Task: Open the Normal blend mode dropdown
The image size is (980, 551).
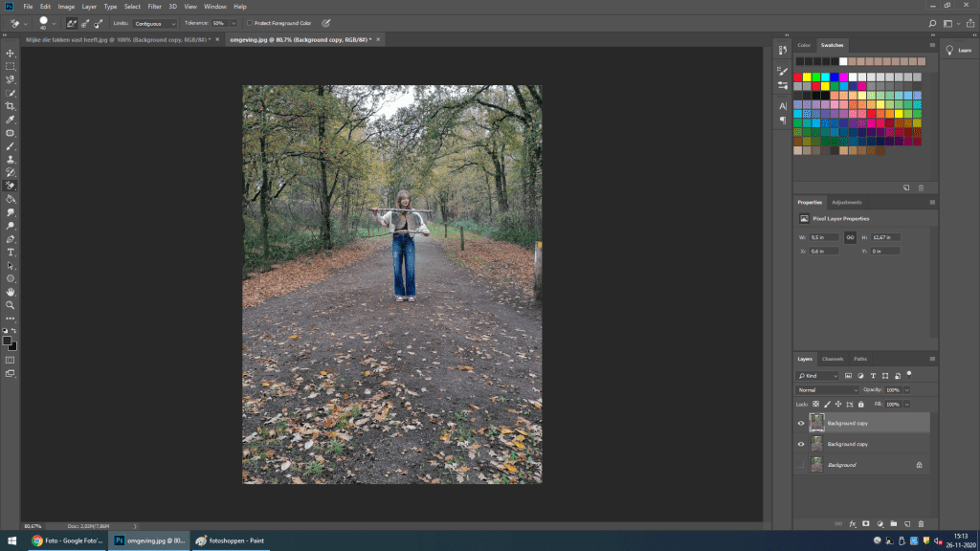Action: pos(829,390)
